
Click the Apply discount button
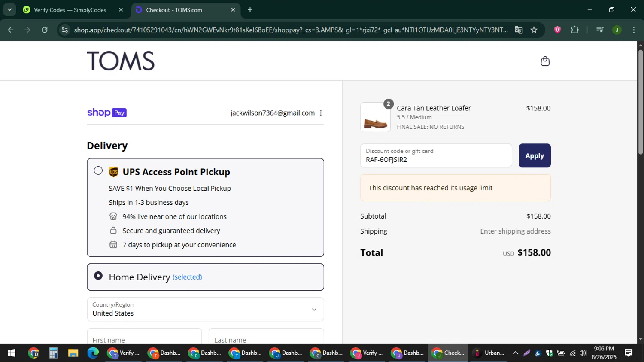pos(535,155)
